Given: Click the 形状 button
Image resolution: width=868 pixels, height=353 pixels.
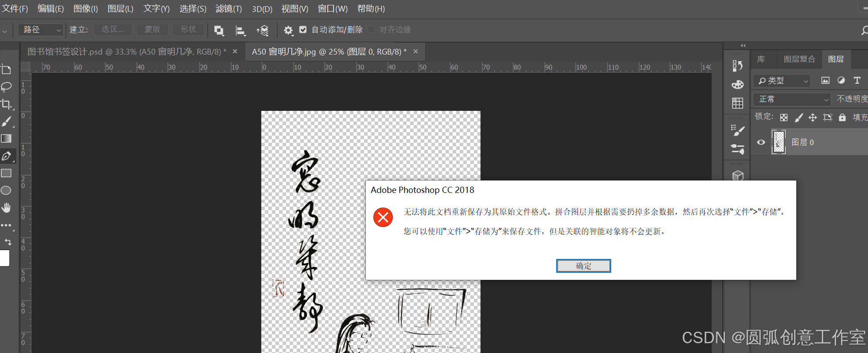Looking at the screenshot, I should (x=188, y=30).
